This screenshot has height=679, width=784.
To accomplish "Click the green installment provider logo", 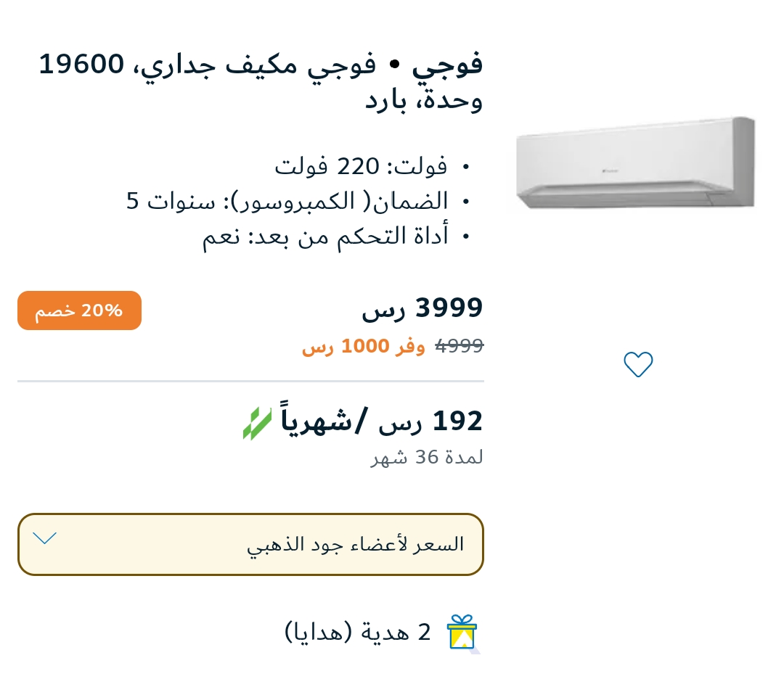I will coord(258,423).
